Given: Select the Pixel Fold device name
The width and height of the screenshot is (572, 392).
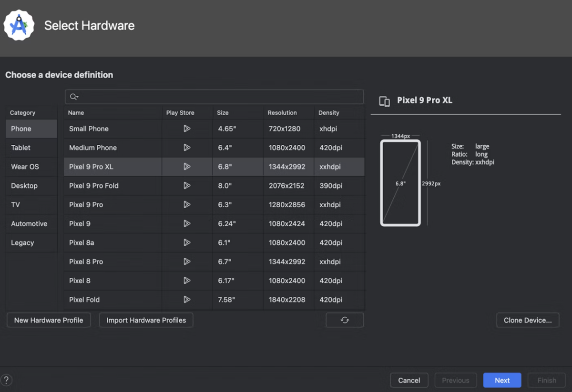Looking at the screenshot, I should [x=84, y=300].
